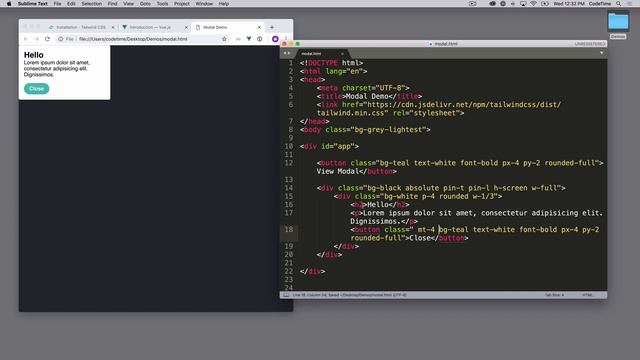Open the Project menu

182,4
